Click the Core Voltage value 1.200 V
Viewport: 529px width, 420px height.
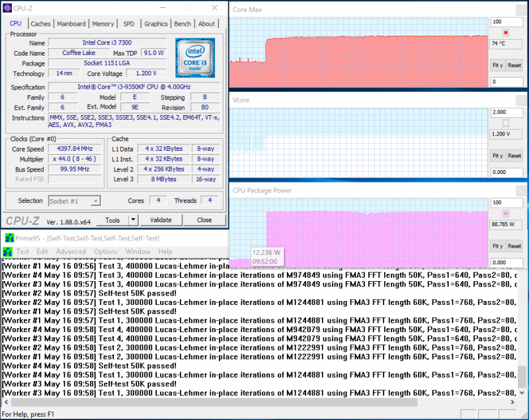pyautogui.click(x=146, y=73)
